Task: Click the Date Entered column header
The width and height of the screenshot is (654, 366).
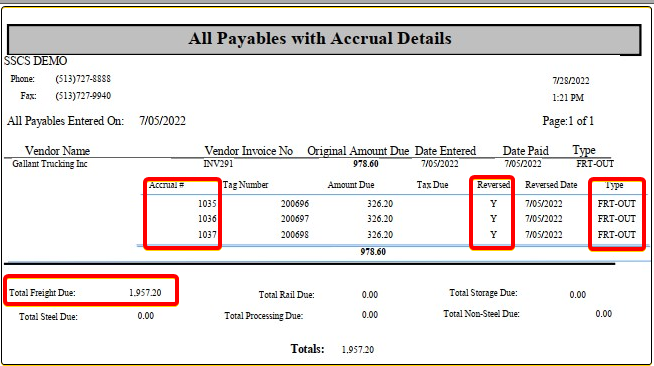Action: pyautogui.click(x=445, y=150)
